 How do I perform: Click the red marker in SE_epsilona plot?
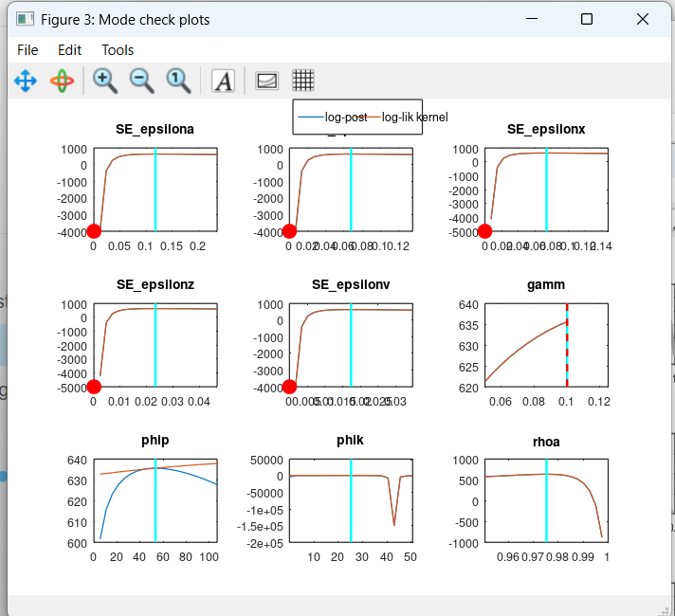tap(94, 231)
